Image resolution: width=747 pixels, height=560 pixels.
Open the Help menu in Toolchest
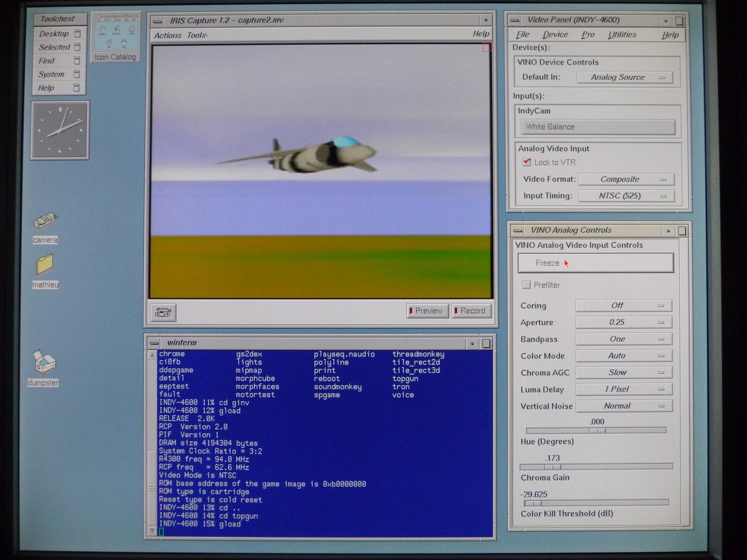click(46, 88)
